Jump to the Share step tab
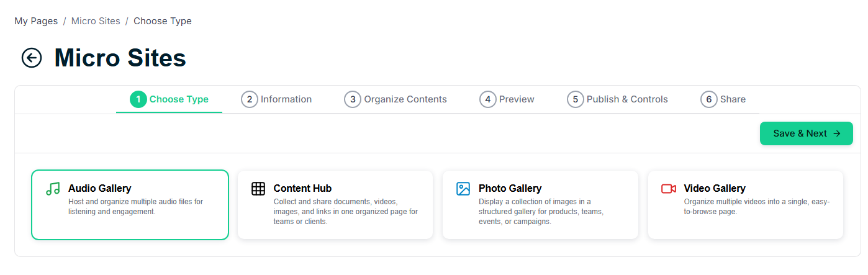This screenshot has width=868, height=275. pos(723,99)
